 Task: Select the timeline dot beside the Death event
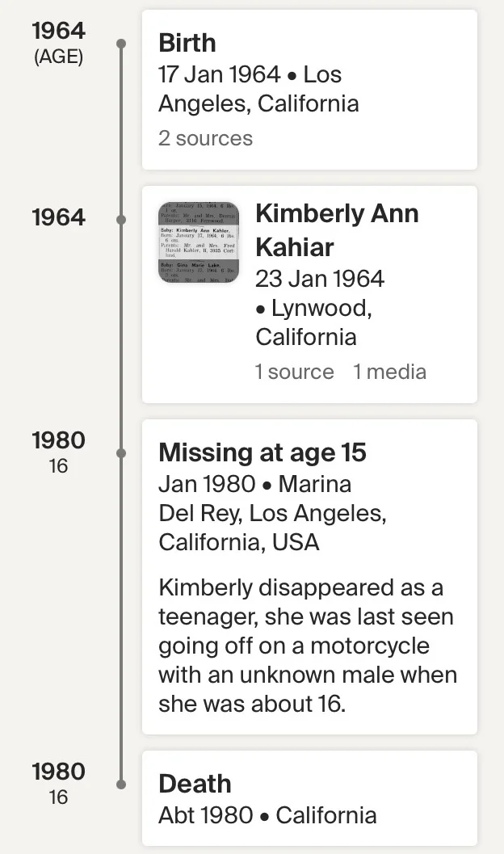click(x=121, y=784)
